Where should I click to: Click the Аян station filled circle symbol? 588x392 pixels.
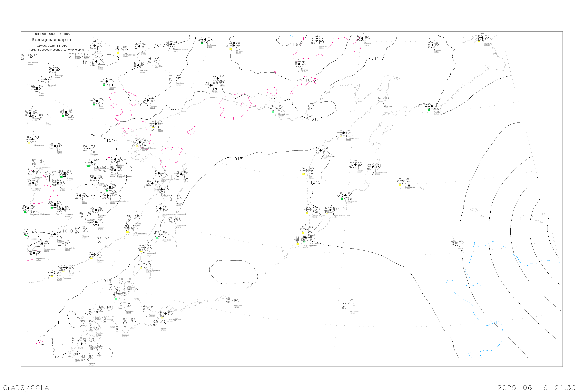pyautogui.click(x=156, y=123)
